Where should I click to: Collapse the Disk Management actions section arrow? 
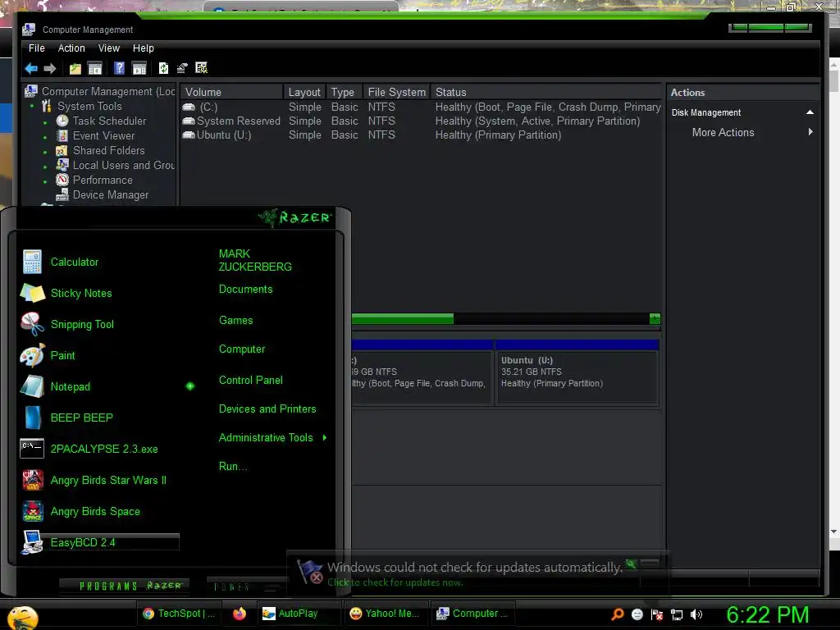810,112
